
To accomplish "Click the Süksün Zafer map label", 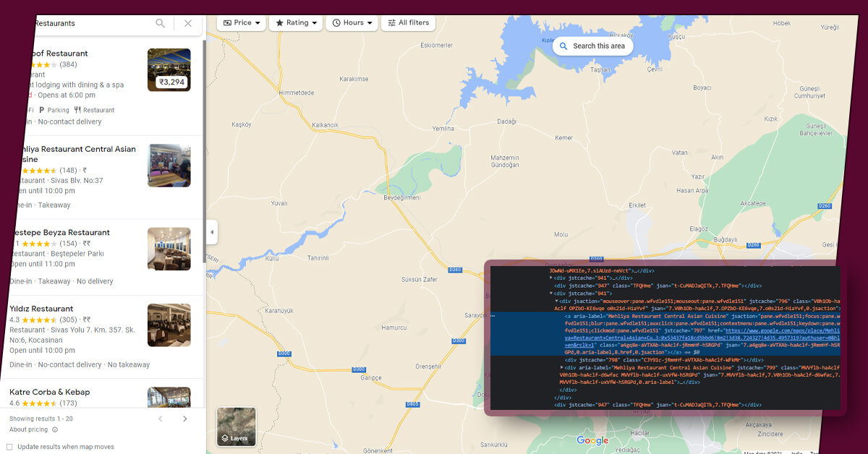I will click(418, 279).
